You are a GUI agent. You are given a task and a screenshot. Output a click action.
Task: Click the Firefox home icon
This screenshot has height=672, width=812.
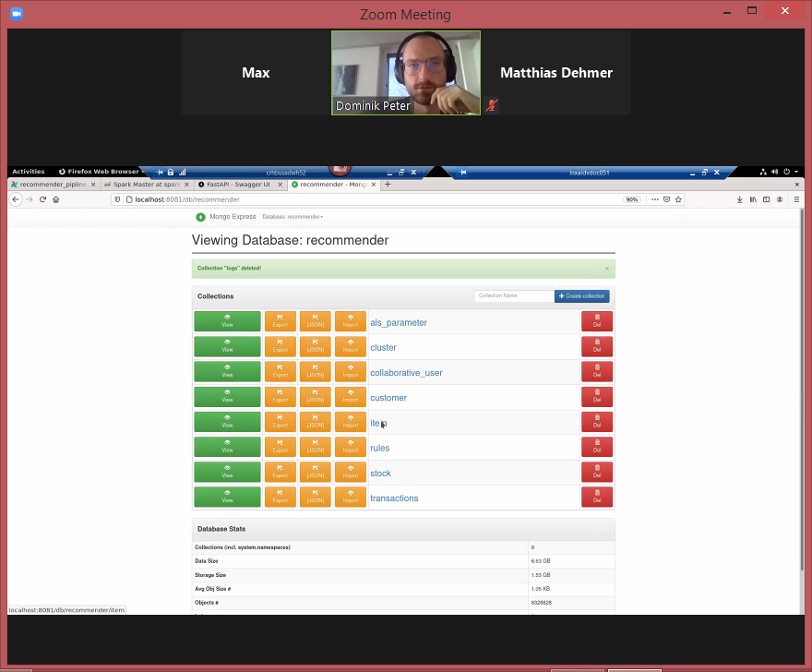(x=56, y=199)
